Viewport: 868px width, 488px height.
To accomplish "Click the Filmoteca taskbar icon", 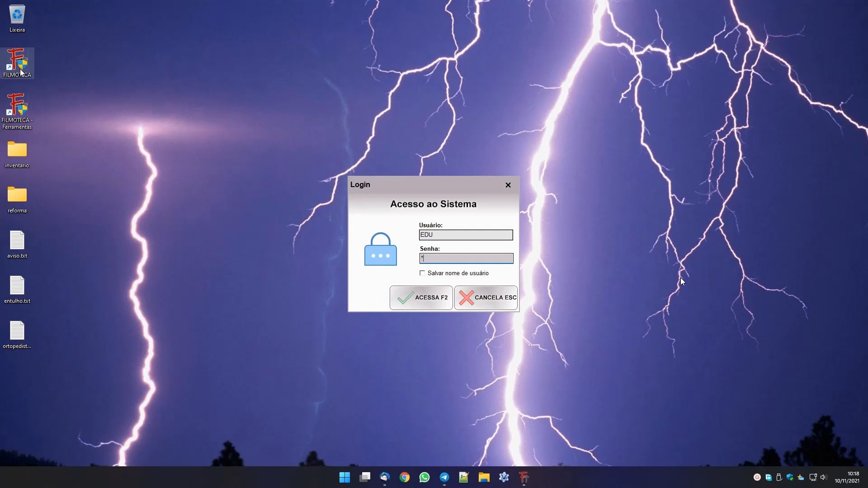I will 524,477.
